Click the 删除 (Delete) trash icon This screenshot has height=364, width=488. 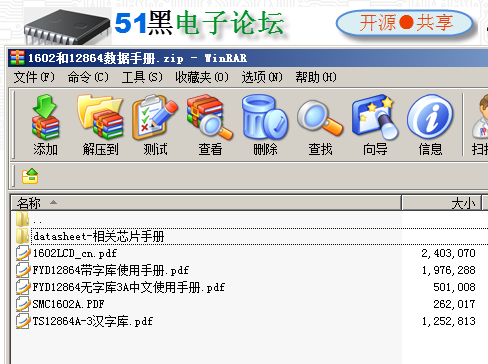265,117
